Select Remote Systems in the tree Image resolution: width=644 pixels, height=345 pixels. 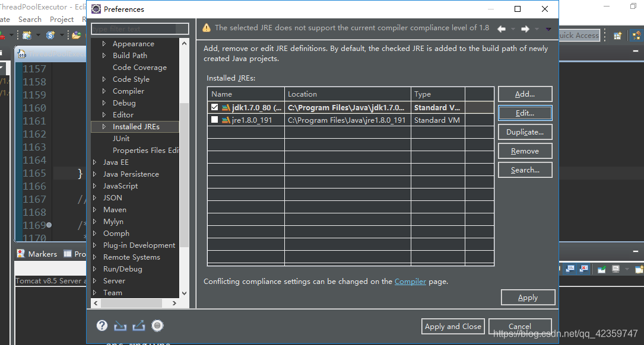[x=131, y=257]
